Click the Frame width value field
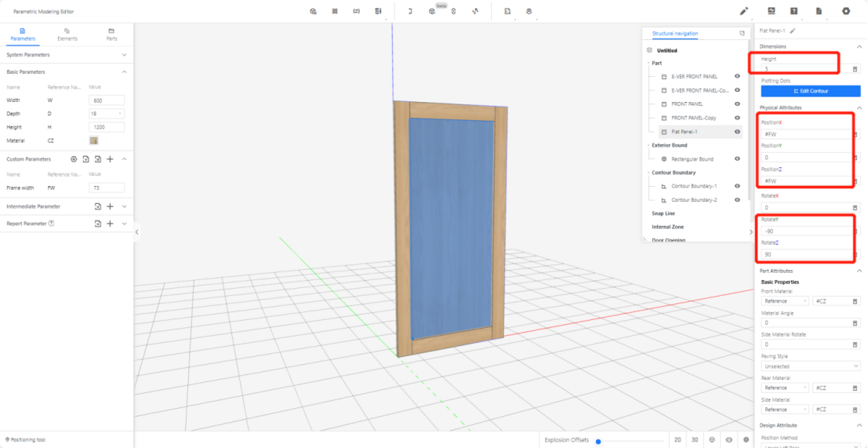 point(107,188)
